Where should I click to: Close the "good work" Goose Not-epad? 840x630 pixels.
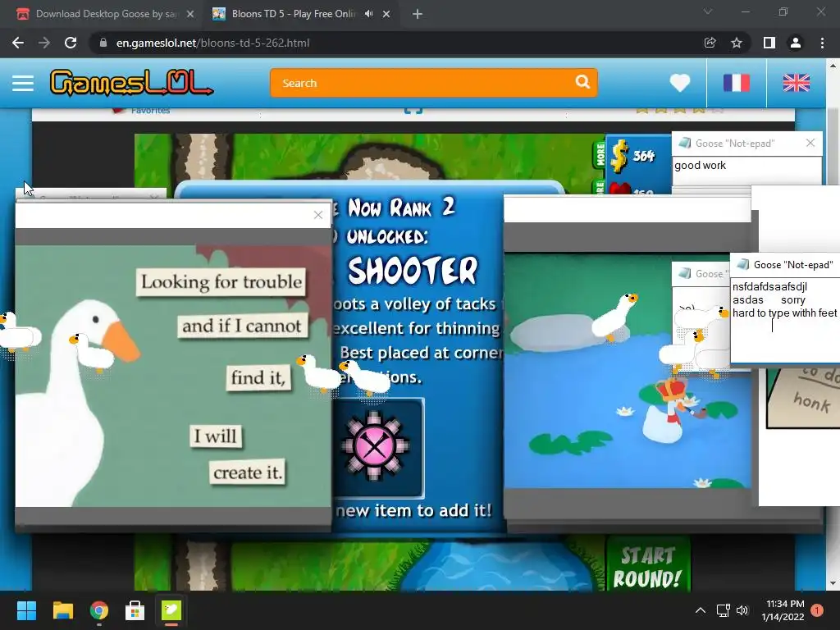click(x=810, y=143)
